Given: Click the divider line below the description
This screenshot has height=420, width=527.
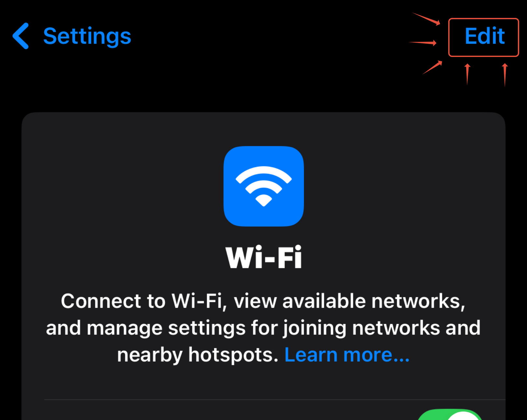Looking at the screenshot, I should 275,399.
